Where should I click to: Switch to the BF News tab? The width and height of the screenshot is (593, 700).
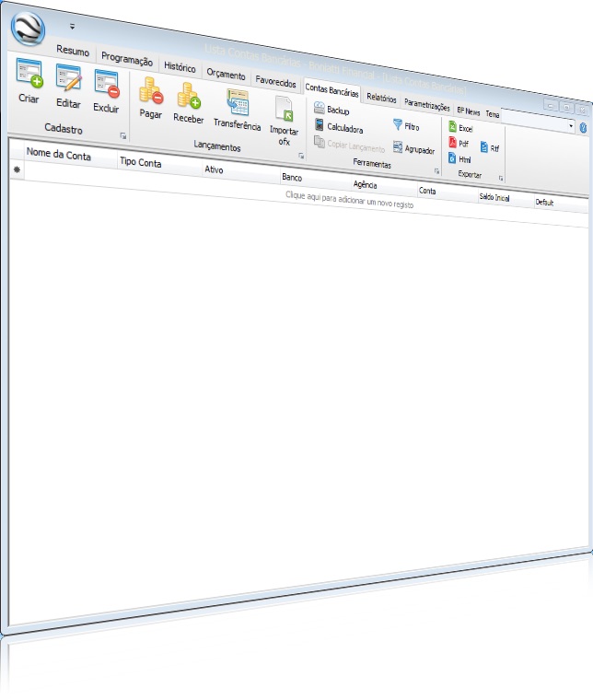pyautogui.click(x=469, y=111)
